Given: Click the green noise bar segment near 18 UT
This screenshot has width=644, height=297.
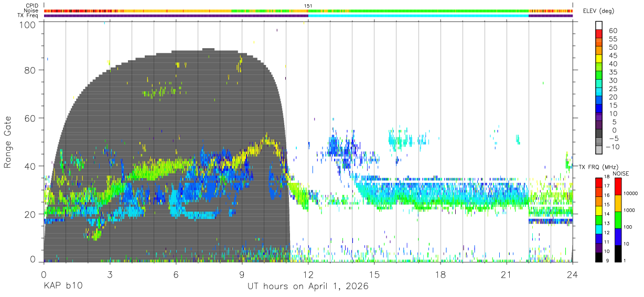Looking at the screenshot, I should click(x=441, y=10).
